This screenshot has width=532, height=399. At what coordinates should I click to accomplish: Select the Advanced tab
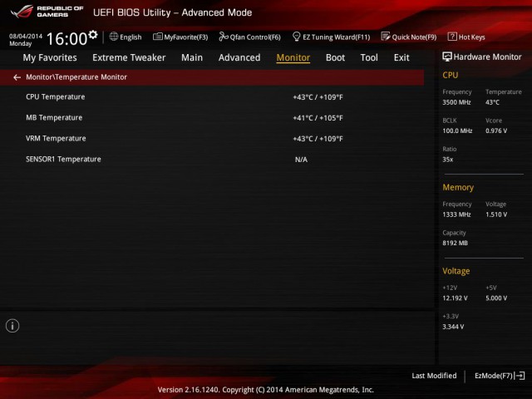coord(239,57)
